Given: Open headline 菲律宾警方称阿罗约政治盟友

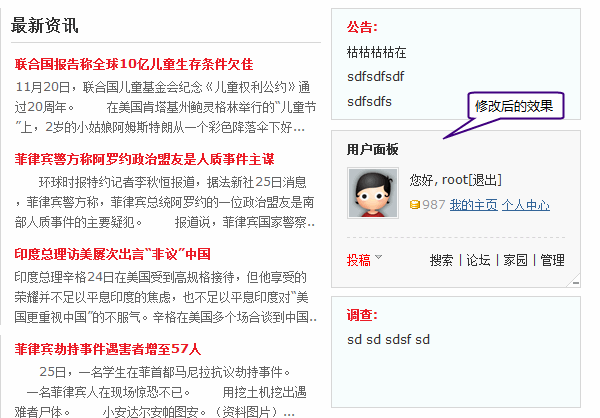Looking at the screenshot, I should 144,159.
